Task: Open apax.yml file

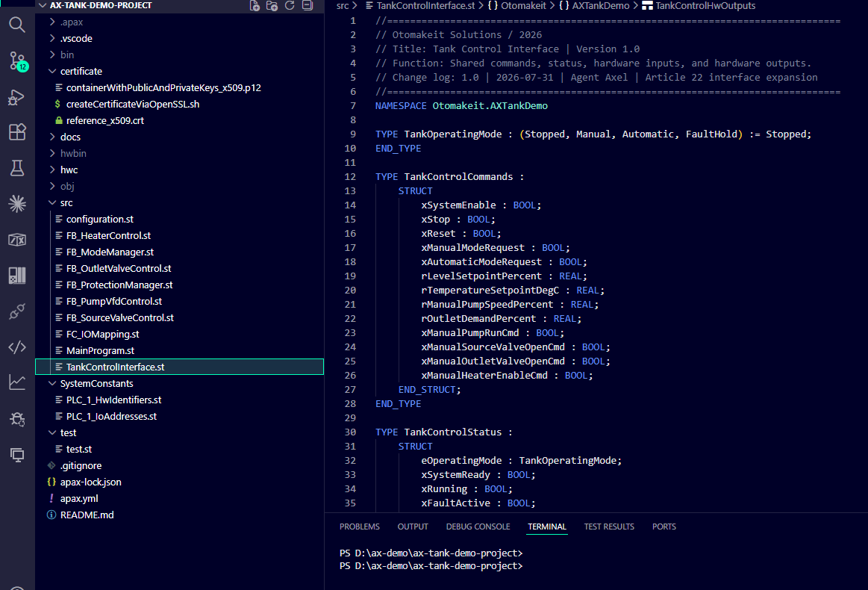Action: point(179,499)
